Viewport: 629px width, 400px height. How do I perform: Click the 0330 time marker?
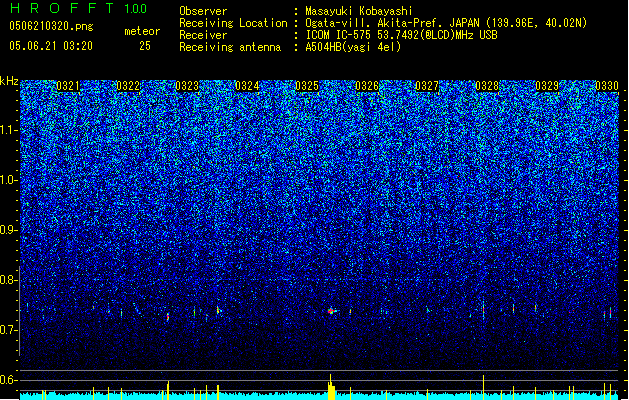click(x=607, y=86)
